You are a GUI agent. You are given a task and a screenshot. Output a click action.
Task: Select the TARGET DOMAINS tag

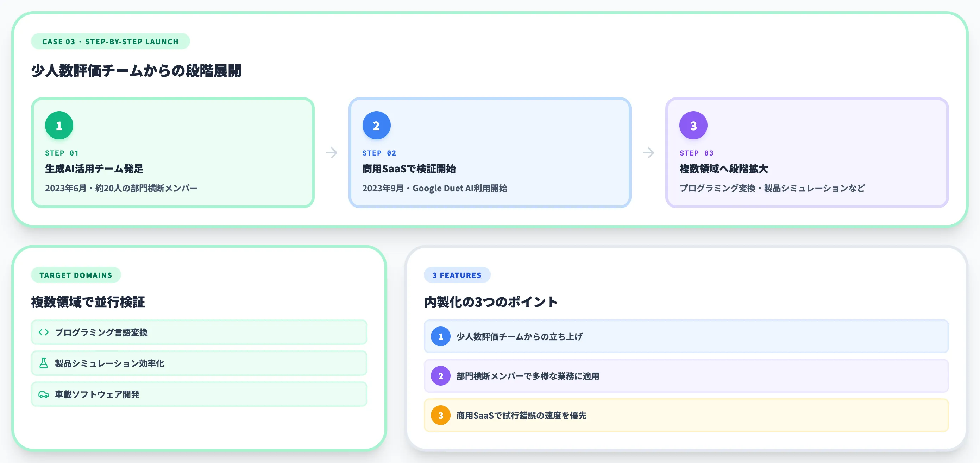[76, 275]
